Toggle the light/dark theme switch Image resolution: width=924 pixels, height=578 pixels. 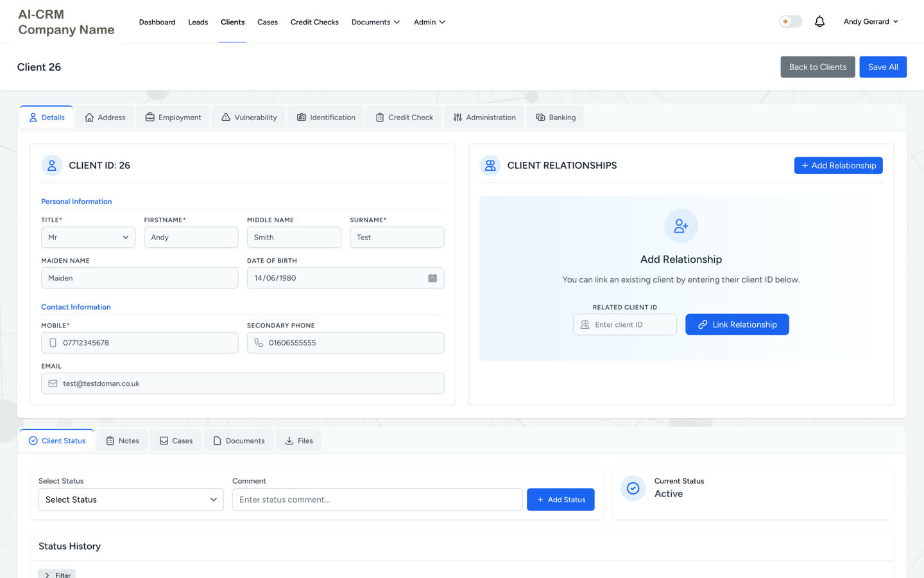791,22
